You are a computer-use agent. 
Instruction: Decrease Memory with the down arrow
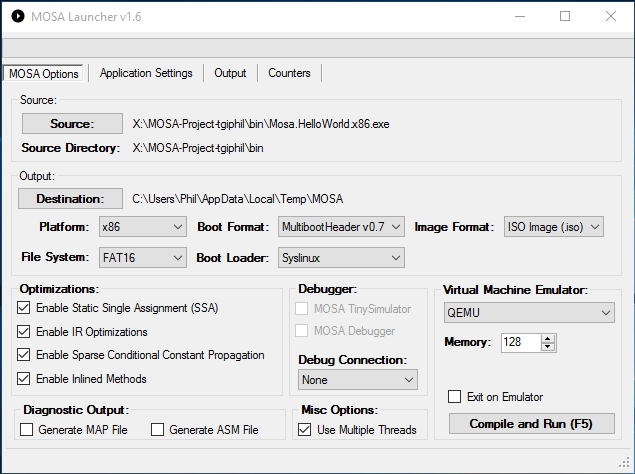[548, 346]
